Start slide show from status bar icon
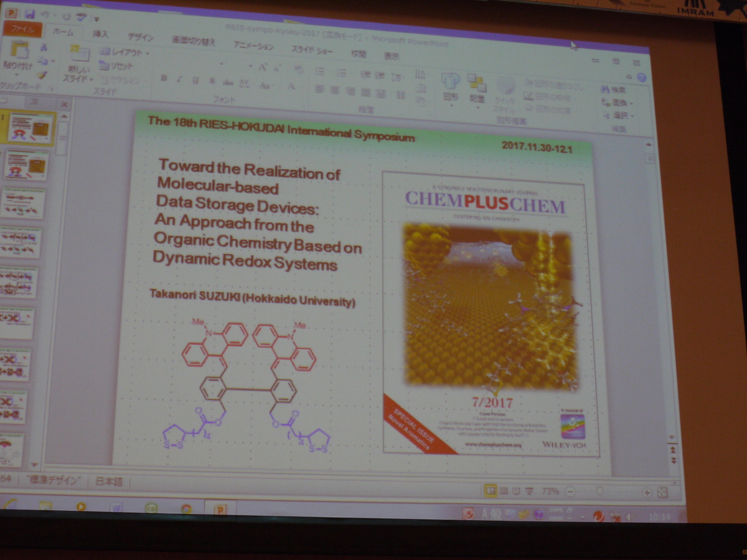The image size is (747, 560). click(530, 491)
